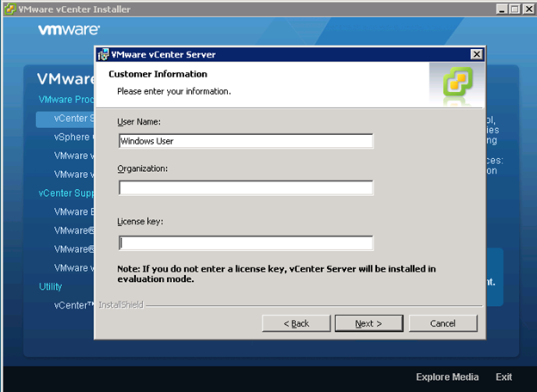Click the green vSphere logo in dialog header
Image resolution: width=537 pixels, height=392 pixels.
tap(458, 82)
